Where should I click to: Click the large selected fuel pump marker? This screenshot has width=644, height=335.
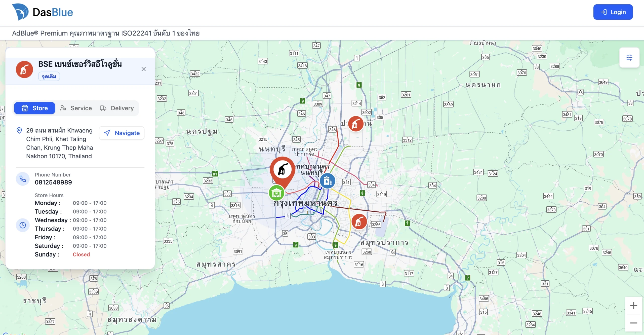click(x=283, y=170)
